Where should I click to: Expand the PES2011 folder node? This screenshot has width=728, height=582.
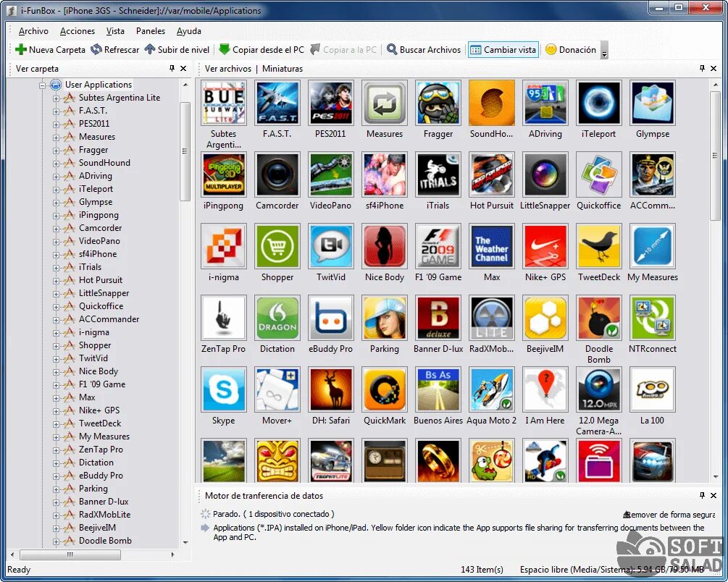pyautogui.click(x=56, y=125)
